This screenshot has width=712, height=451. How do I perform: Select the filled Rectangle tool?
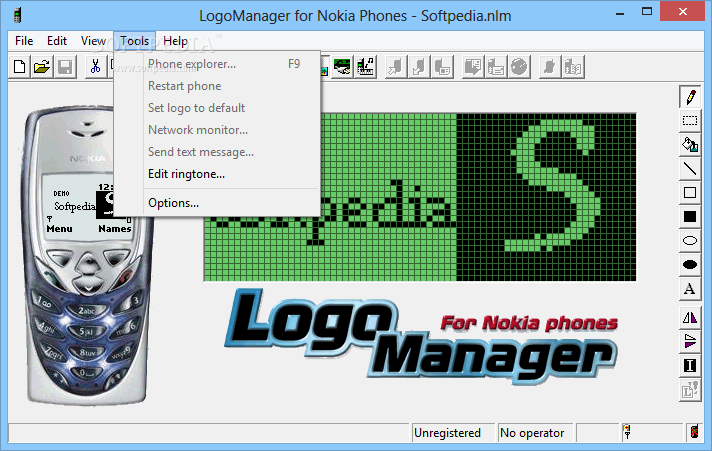click(690, 217)
